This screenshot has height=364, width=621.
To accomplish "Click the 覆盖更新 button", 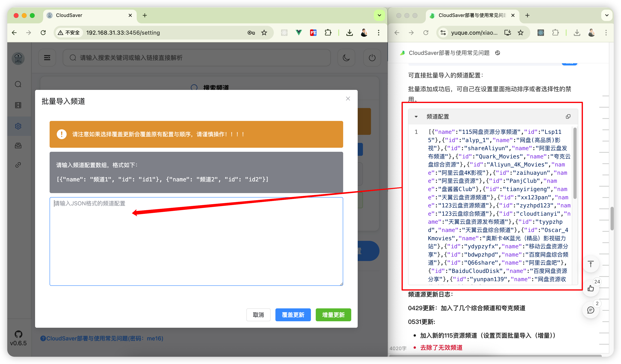I will click(x=293, y=315).
